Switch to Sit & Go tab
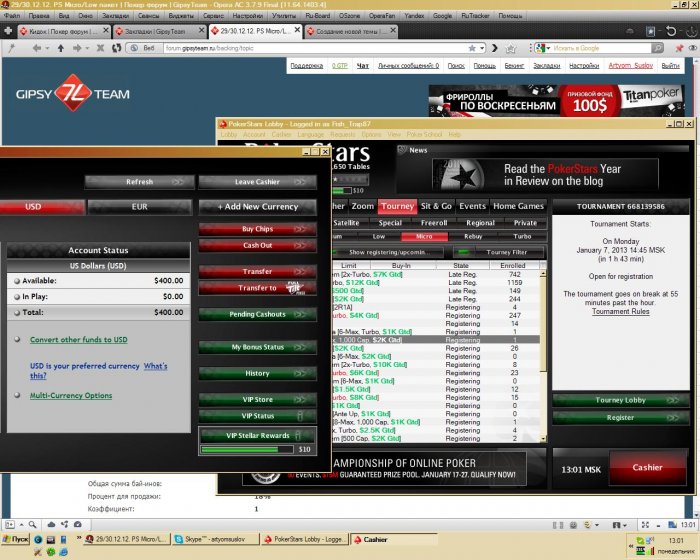The height and width of the screenshot is (560, 700). coord(436,206)
